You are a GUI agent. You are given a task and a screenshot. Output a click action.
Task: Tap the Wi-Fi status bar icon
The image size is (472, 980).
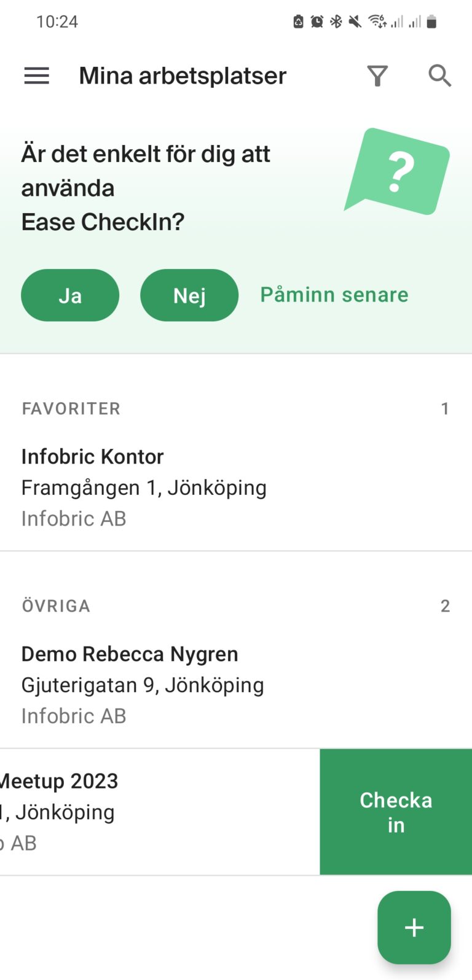(x=376, y=22)
